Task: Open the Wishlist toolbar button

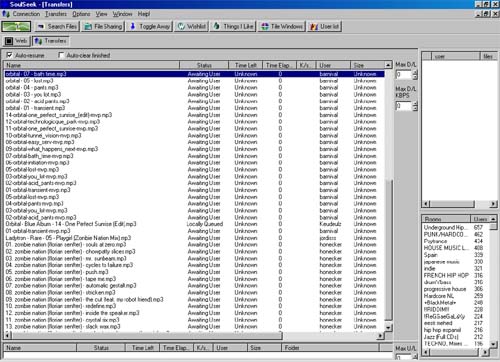Action: 191,26
